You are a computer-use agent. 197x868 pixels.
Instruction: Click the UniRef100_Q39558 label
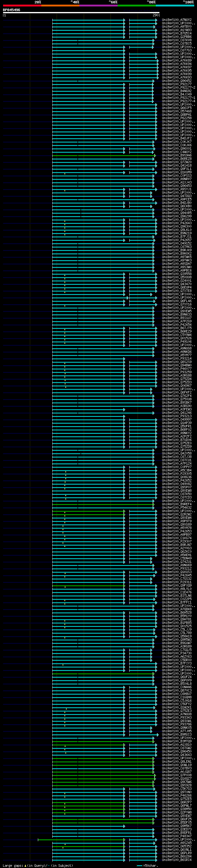pos(177,274)
